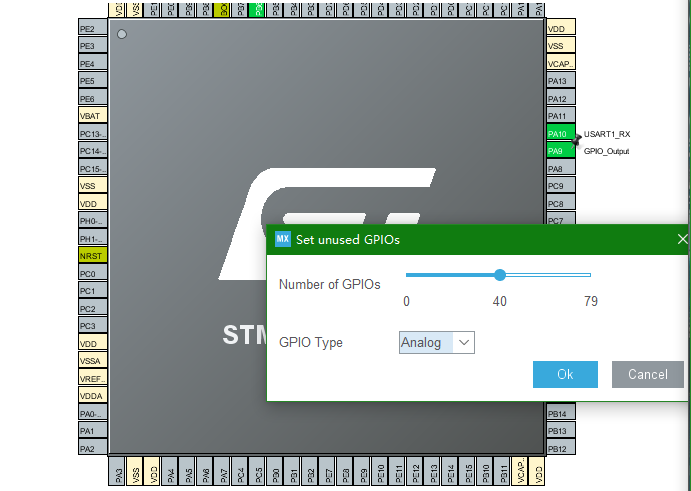
Task: Select pin PE9 on the chip
Action: (362, 471)
